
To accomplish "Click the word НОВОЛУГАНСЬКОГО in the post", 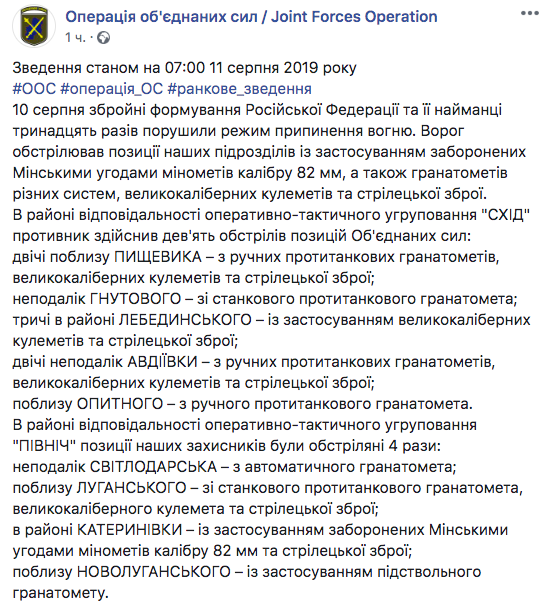I will [154, 572].
